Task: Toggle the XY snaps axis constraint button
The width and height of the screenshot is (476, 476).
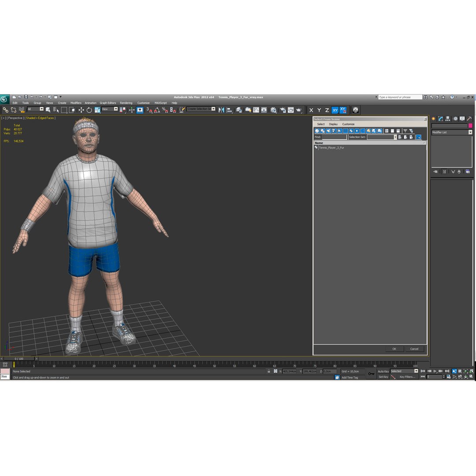Action: (343, 110)
